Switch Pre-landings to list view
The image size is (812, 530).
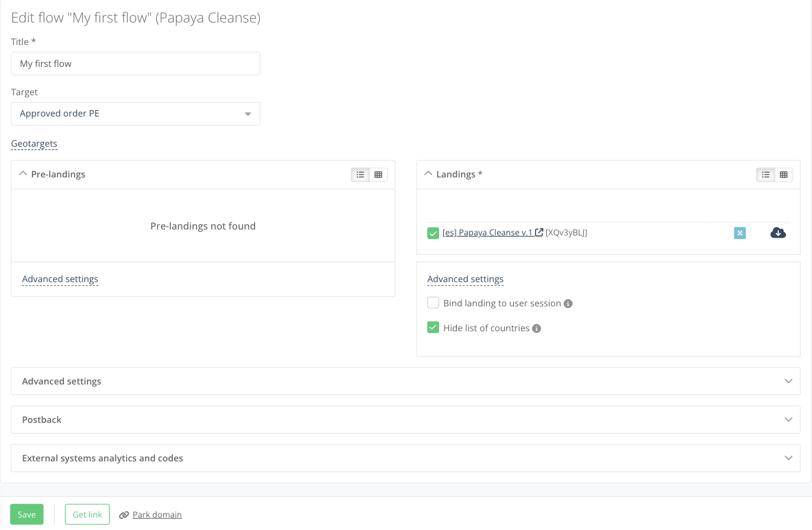point(360,174)
